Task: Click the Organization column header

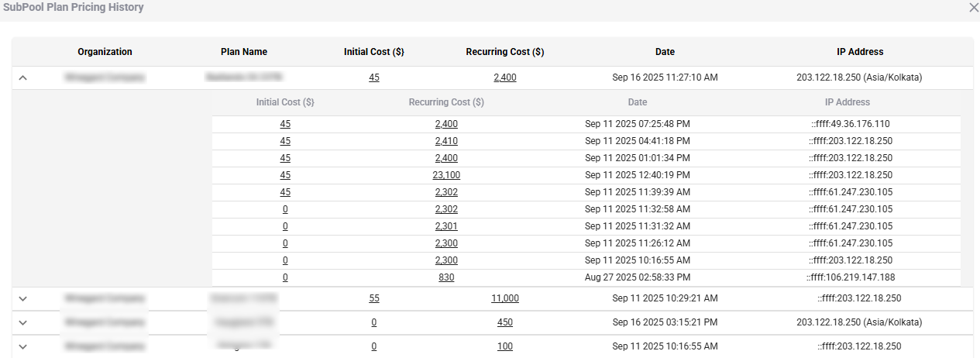Action: click(105, 52)
